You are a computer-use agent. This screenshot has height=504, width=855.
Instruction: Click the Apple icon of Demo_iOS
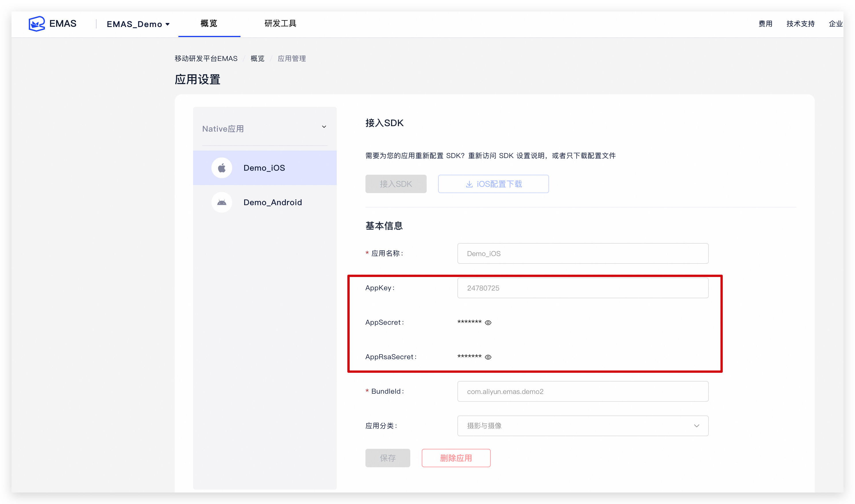[x=222, y=168]
